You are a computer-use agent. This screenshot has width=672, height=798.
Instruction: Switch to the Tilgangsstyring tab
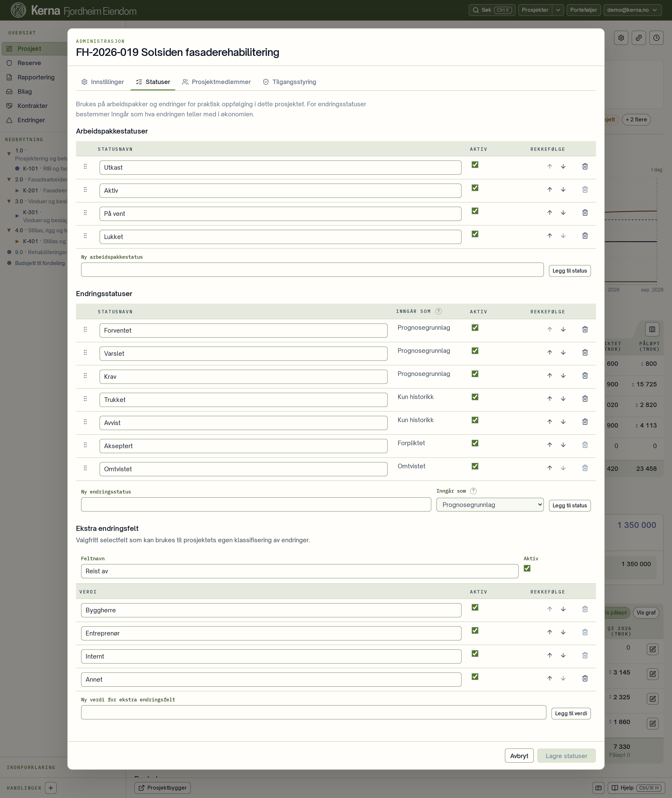tap(290, 82)
